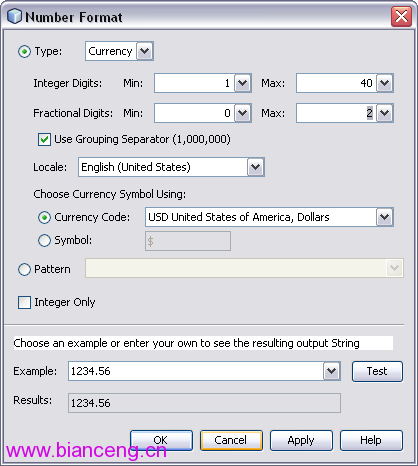The height and width of the screenshot is (466, 418).
Task: Select the Currency Code radio button
Action: click(44, 217)
